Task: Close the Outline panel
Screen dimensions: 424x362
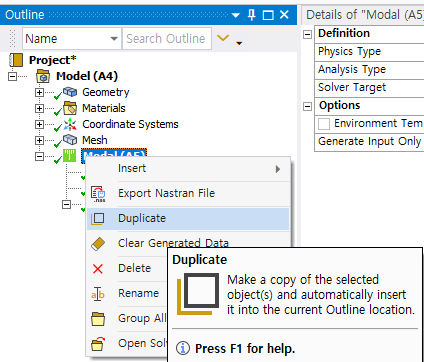Action: click(284, 15)
